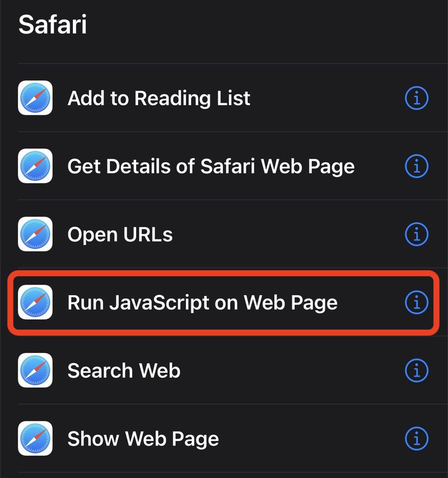Image resolution: width=448 pixels, height=478 pixels.
Task: Tap the Safari icon beside Search Web
Action: pyautogui.click(x=35, y=370)
